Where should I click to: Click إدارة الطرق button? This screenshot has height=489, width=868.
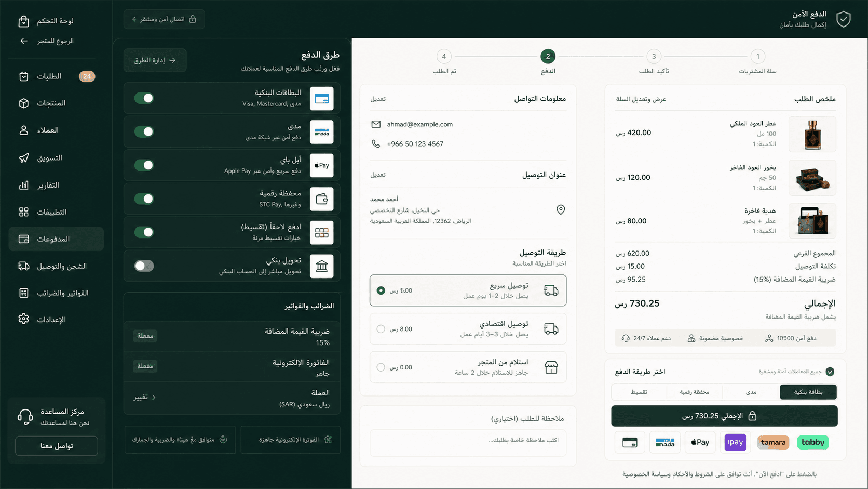coord(155,60)
